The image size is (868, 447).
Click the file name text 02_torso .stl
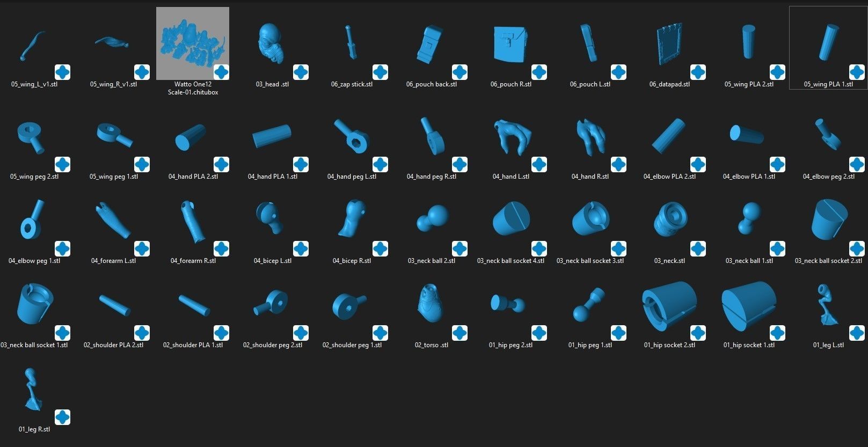pyautogui.click(x=431, y=345)
